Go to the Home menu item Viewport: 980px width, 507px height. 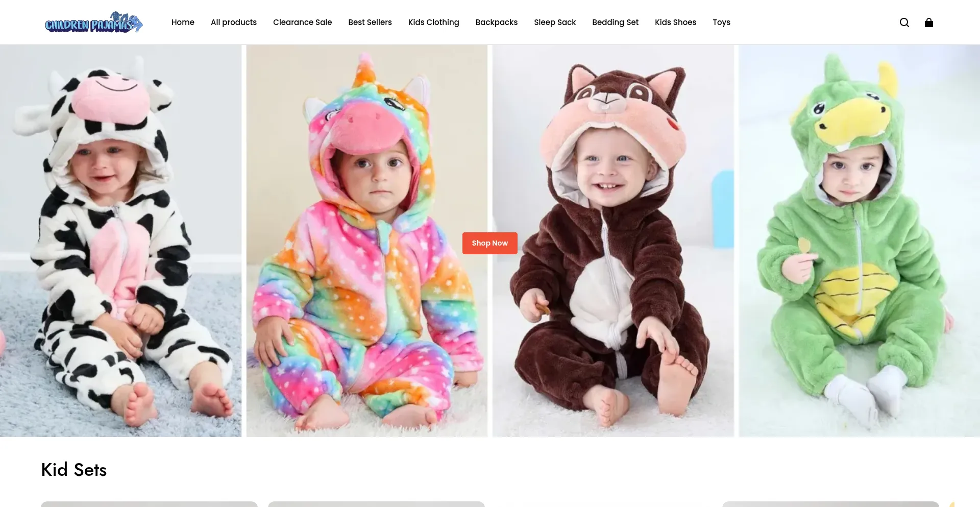183,22
